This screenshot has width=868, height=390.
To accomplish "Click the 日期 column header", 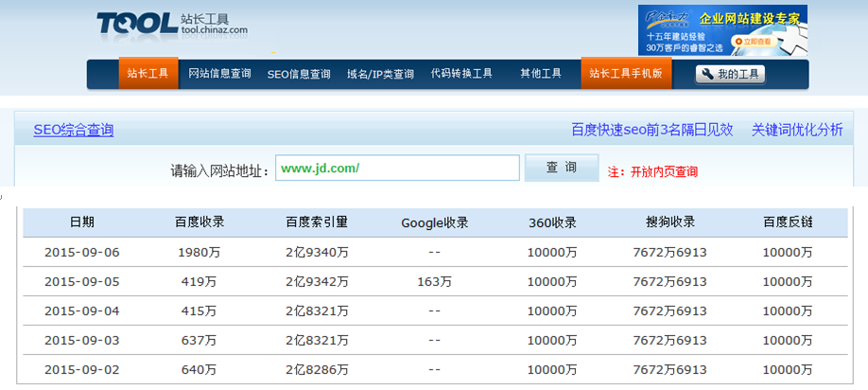I will coord(82,222).
